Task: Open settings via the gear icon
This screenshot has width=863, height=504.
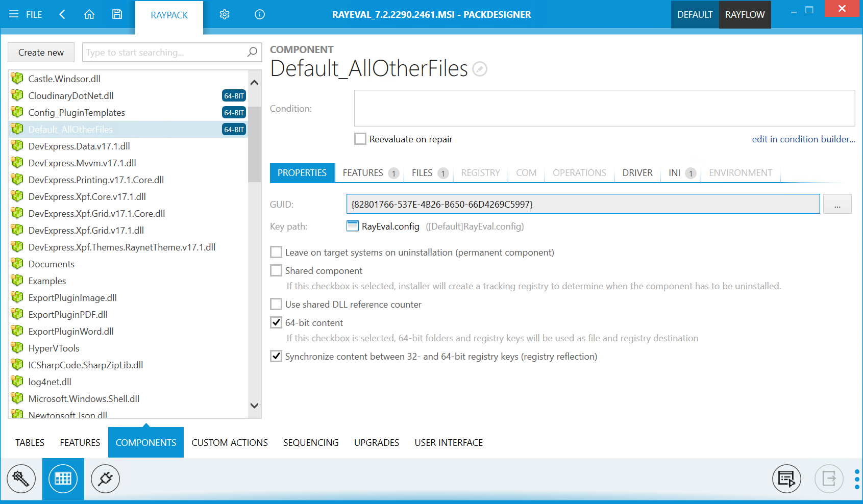Action: [x=225, y=14]
